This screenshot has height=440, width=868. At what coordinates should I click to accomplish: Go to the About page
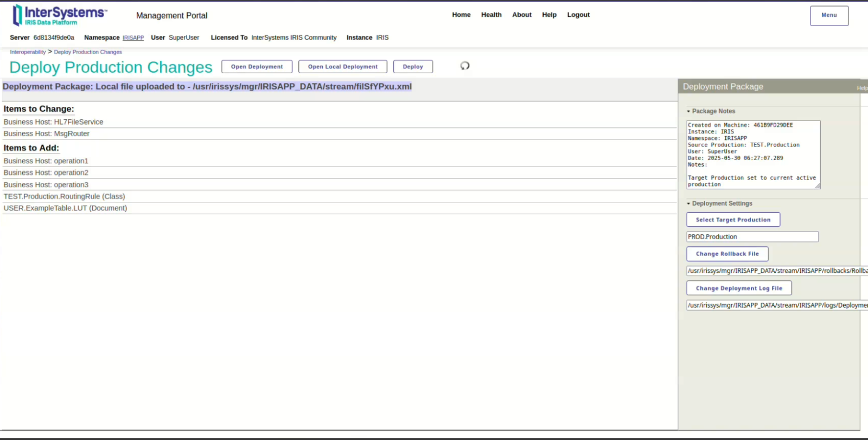521,15
